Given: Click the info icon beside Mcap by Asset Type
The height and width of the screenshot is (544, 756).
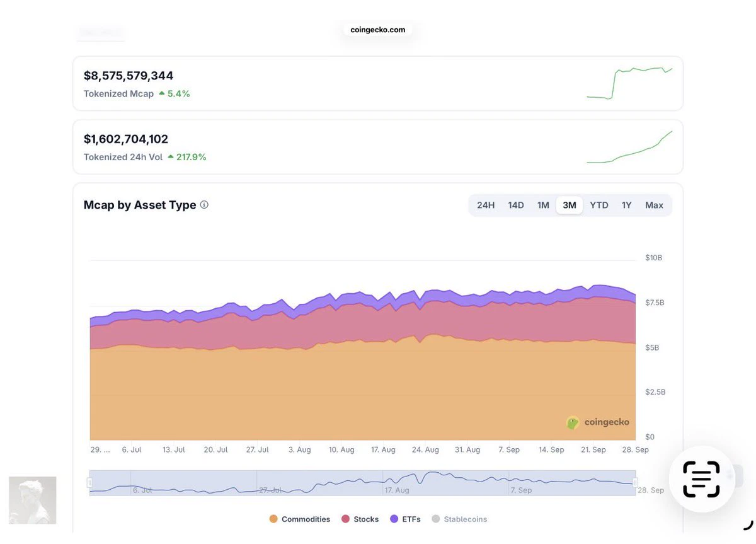Looking at the screenshot, I should (x=204, y=205).
